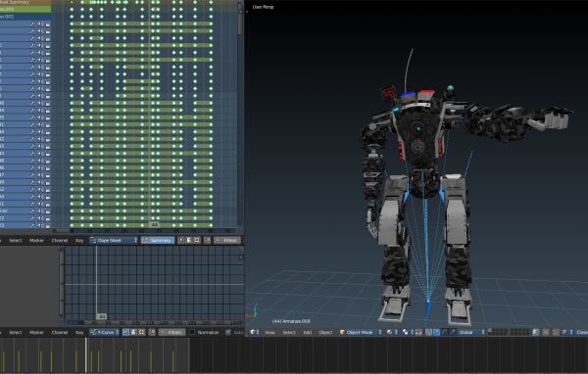Click the Graph Editor vertical scrollbar

click(62, 284)
